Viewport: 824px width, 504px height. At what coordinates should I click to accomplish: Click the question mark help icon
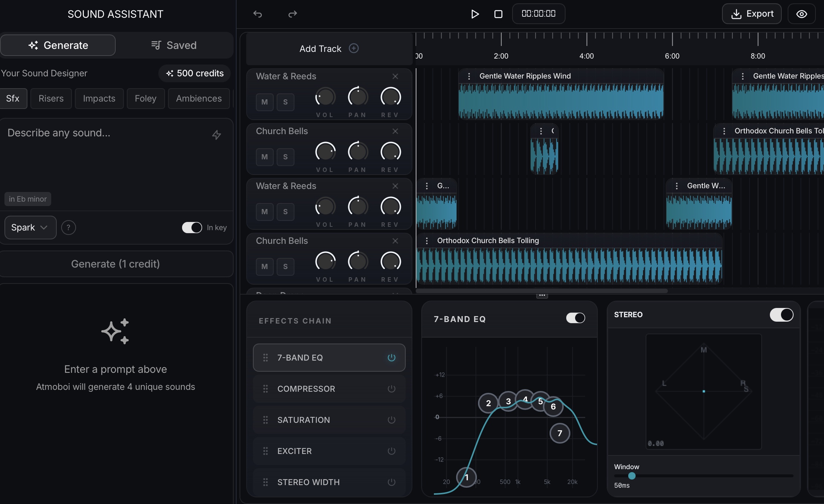(68, 228)
